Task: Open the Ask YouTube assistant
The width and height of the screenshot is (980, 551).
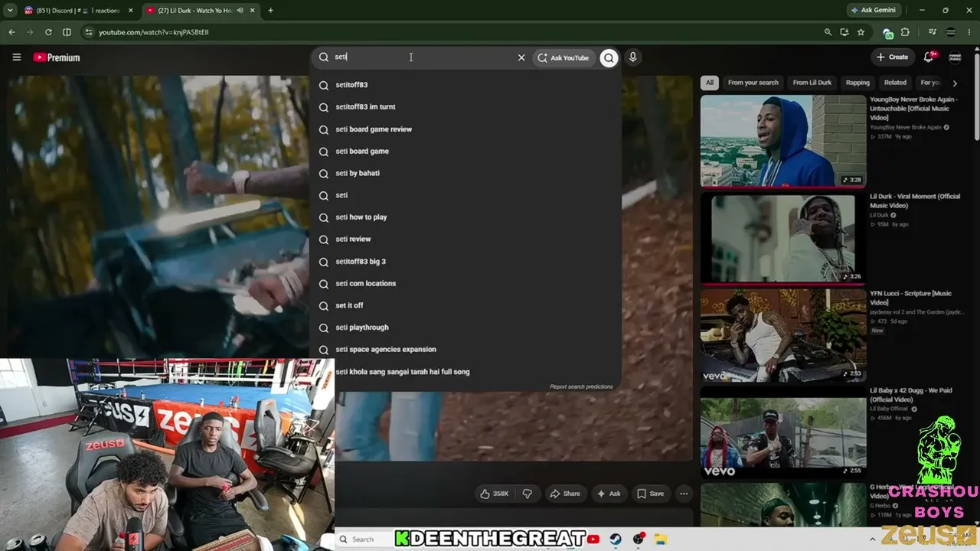Action: (563, 57)
